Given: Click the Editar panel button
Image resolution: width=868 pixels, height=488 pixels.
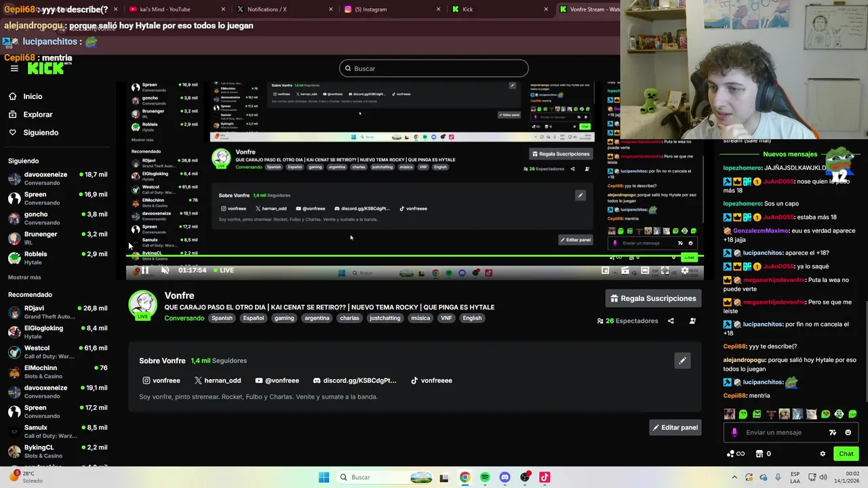Looking at the screenshot, I should [x=675, y=428].
